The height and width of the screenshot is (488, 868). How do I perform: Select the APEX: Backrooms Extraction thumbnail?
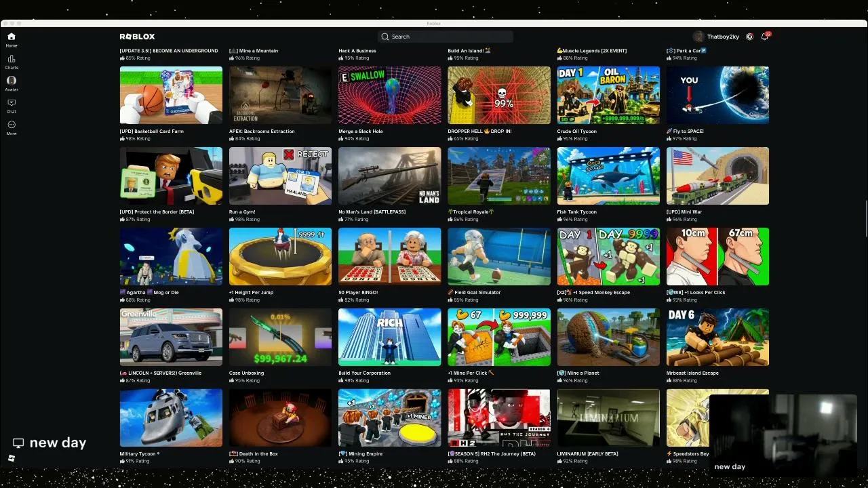[280, 95]
